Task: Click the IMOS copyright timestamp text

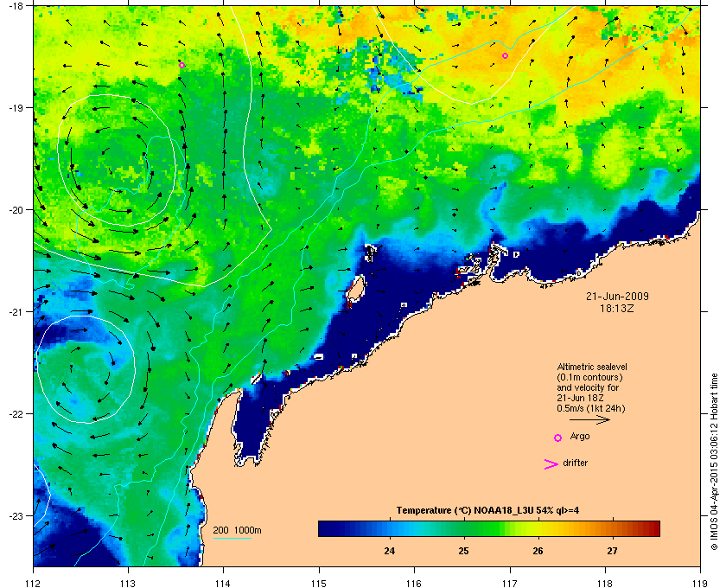Action: pos(714,462)
